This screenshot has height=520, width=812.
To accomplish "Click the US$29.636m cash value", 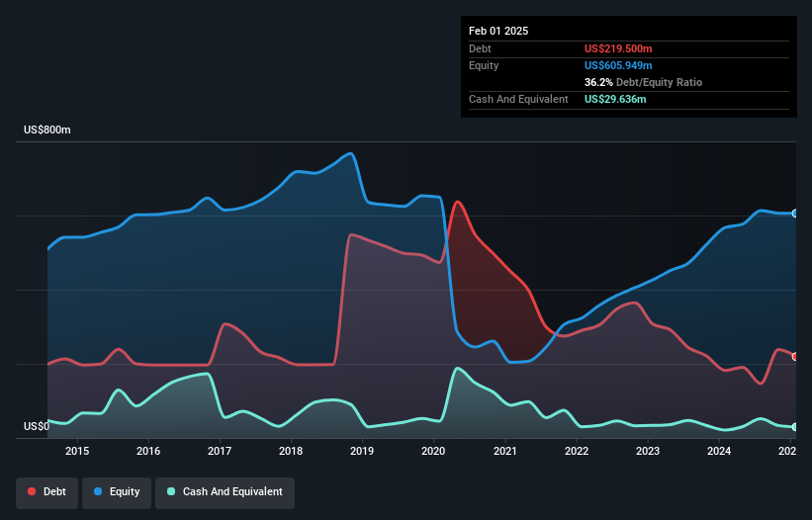I will click(x=615, y=99).
